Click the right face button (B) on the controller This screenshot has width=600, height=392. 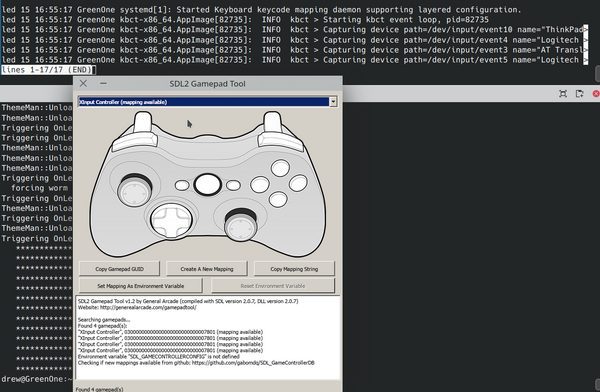click(x=298, y=183)
